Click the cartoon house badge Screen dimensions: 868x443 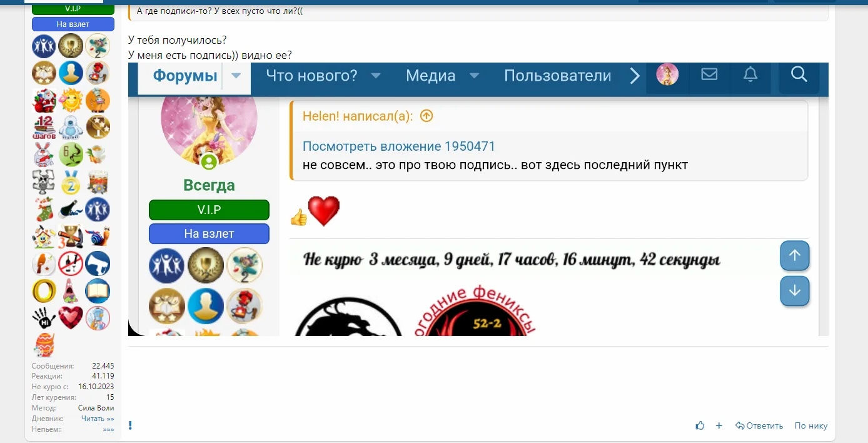click(44, 237)
